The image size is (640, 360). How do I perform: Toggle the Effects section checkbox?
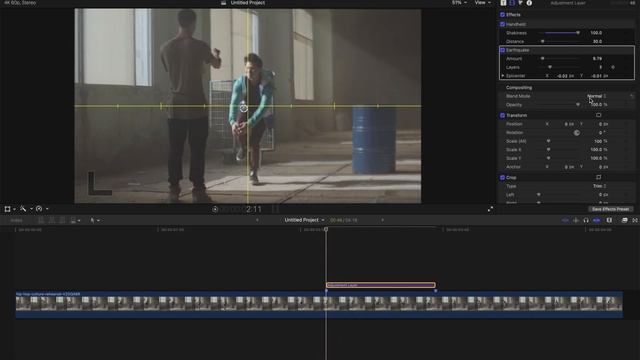click(x=502, y=15)
